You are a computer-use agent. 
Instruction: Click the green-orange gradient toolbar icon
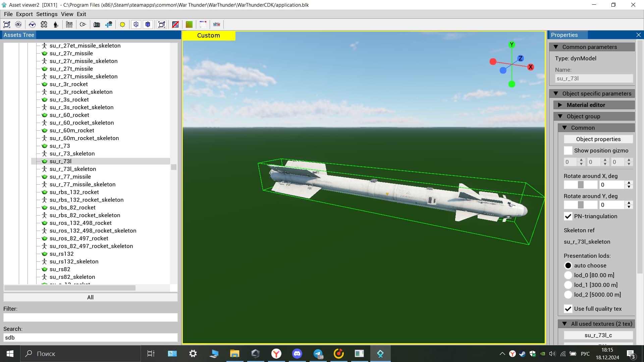click(x=189, y=24)
